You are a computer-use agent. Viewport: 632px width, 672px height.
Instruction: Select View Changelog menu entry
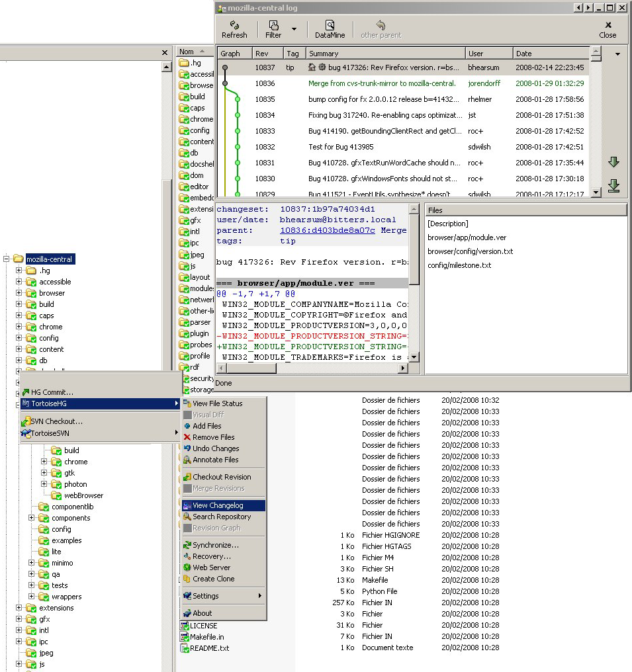click(x=224, y=505)
